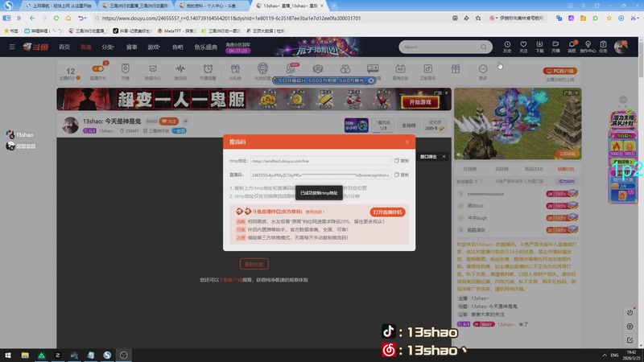Click the gift box icon in streamer toolbar
Image resolution: width=644 pixels, height=362 pixels.
coord(456,69)
